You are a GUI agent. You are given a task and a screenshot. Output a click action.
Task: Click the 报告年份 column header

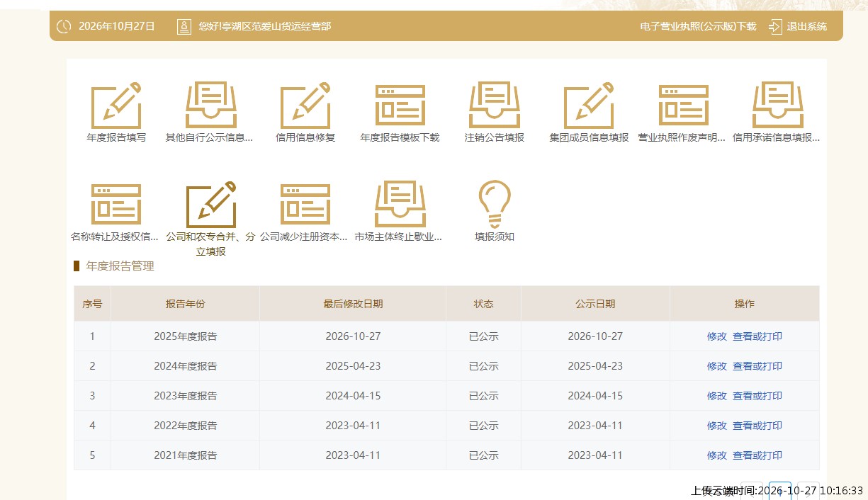[x=185, y=304]
